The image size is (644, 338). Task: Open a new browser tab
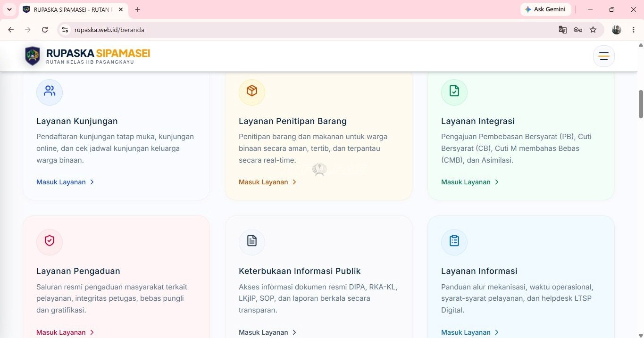[x=138, y=9]
